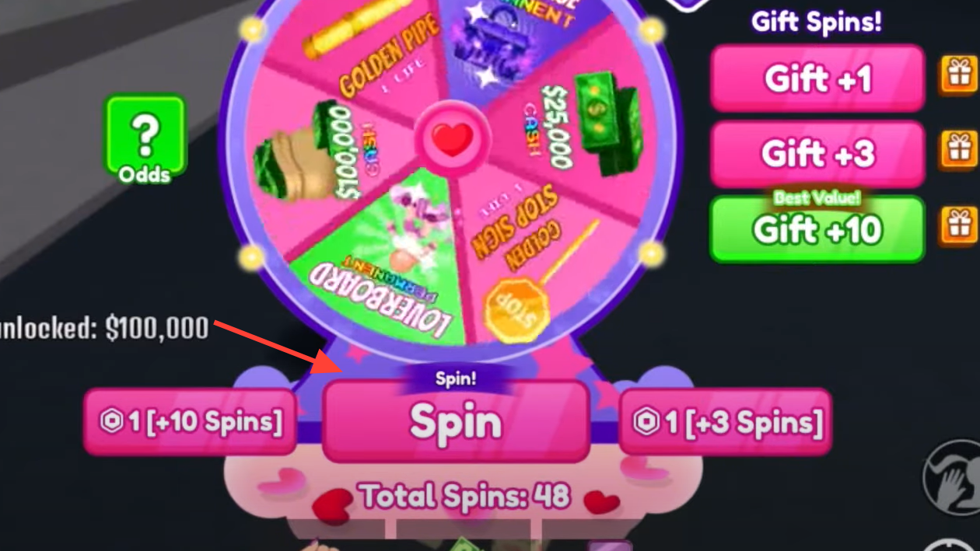The width and height of the screenshot is (980, 551).
Task: Choose the Gift +3 button
Action: [x=817, y=153]
